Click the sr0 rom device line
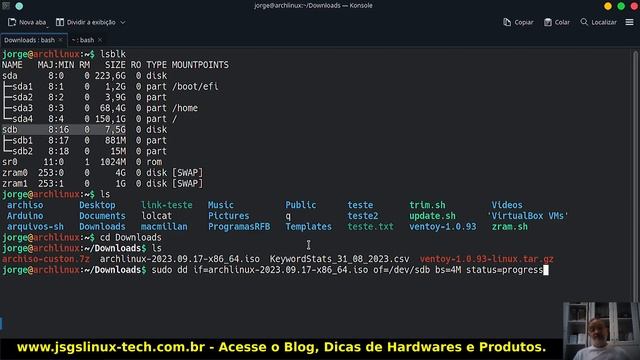The height and width of the screenshot is (360, 640). pyautogui.click(x=82, y=162)
